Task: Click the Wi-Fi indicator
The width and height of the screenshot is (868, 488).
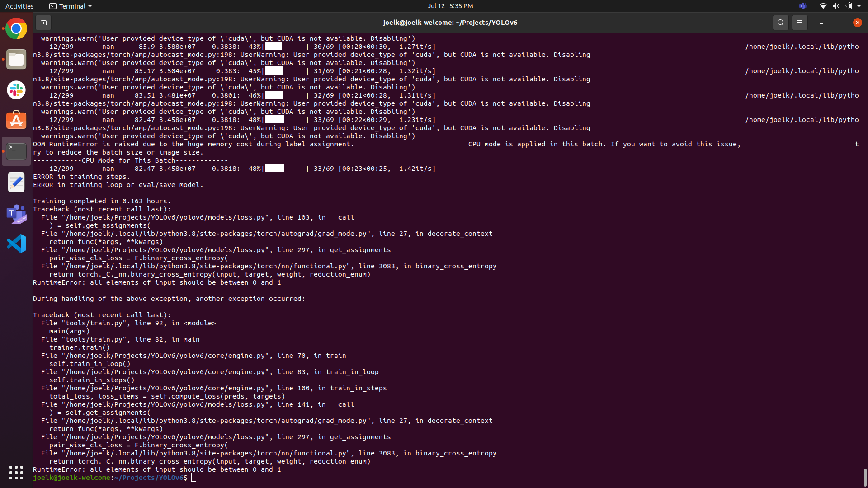Action: [823, 6]
